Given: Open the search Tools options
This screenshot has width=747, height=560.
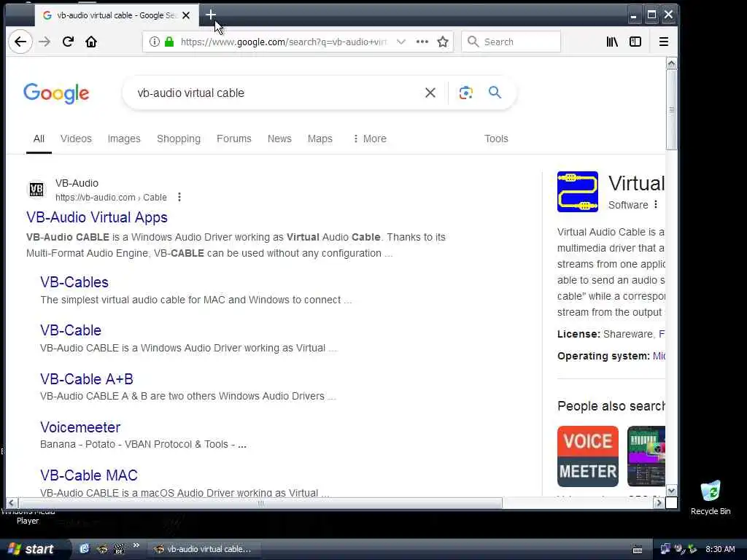Looking at the screenshot, I should pos(496,139).
